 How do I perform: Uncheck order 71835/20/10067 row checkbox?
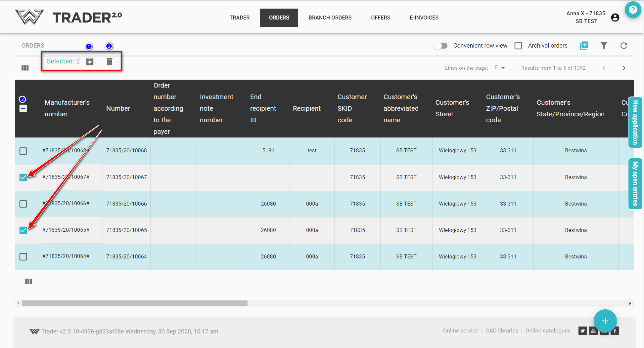pos(23,177)
